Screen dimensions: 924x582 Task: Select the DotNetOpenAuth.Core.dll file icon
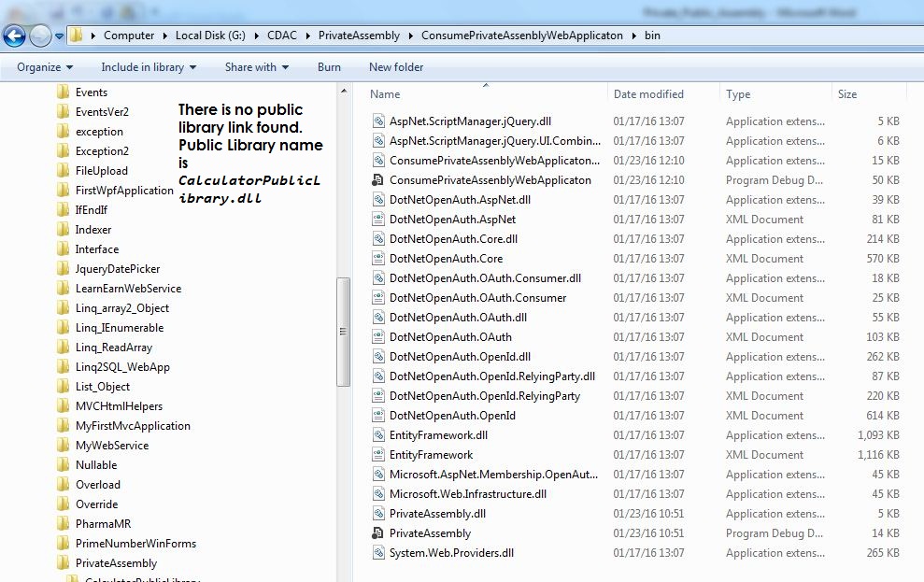click(x=377, y=238)
